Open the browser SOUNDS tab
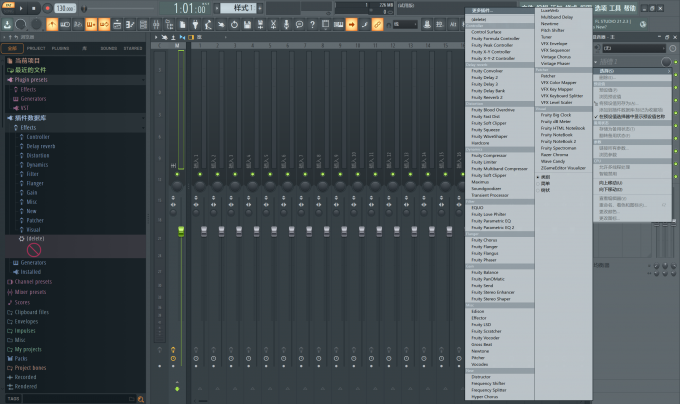680x404 pixels. coord(108,48)
